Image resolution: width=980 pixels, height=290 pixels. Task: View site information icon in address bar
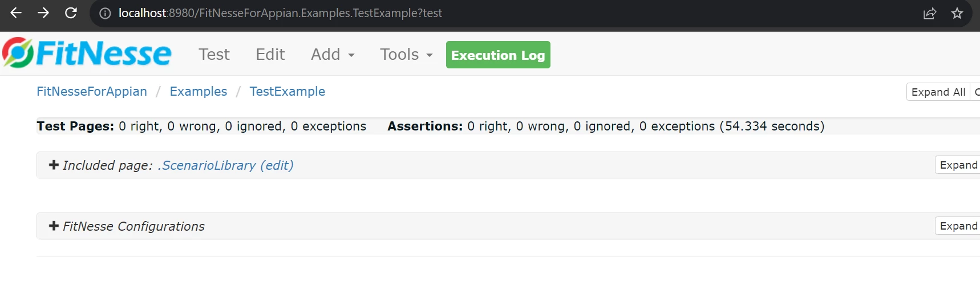[x=105, y=13]
